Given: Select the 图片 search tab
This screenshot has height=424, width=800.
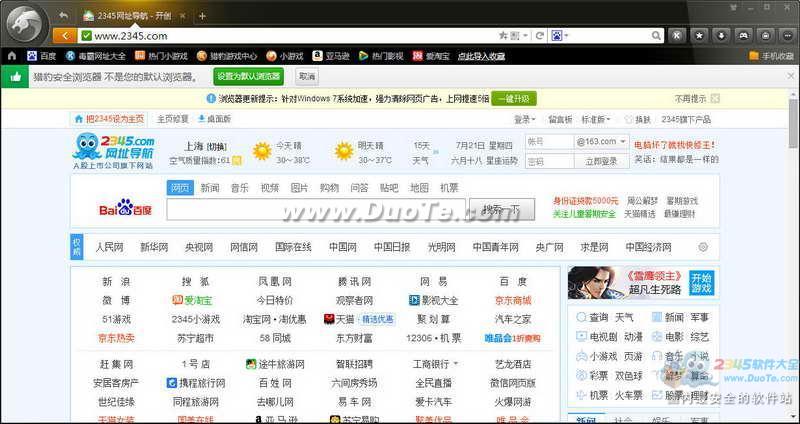Looking at the screenshot, I should click(299, 188).
